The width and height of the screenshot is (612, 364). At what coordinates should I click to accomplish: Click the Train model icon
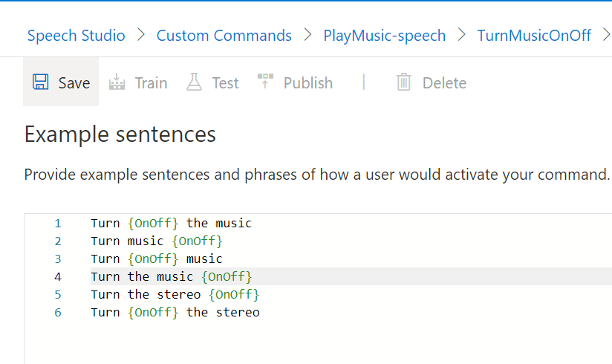(117, 82)
